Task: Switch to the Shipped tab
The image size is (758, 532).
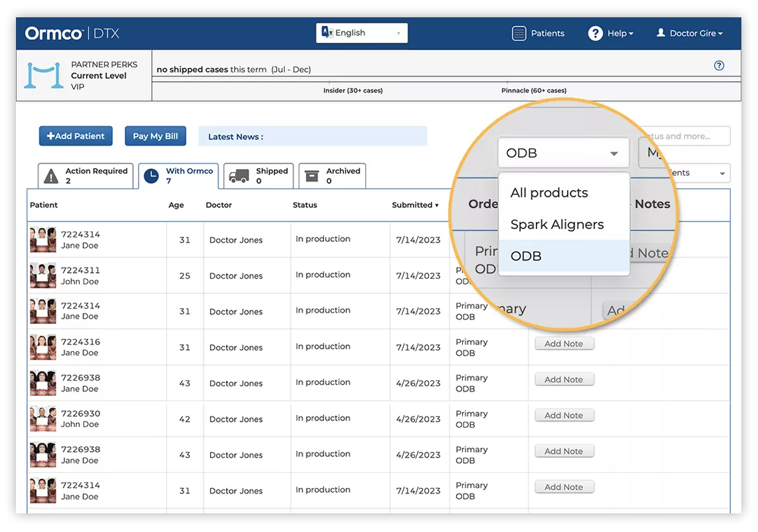Action: pyautogui.click(x=259, y=176)
